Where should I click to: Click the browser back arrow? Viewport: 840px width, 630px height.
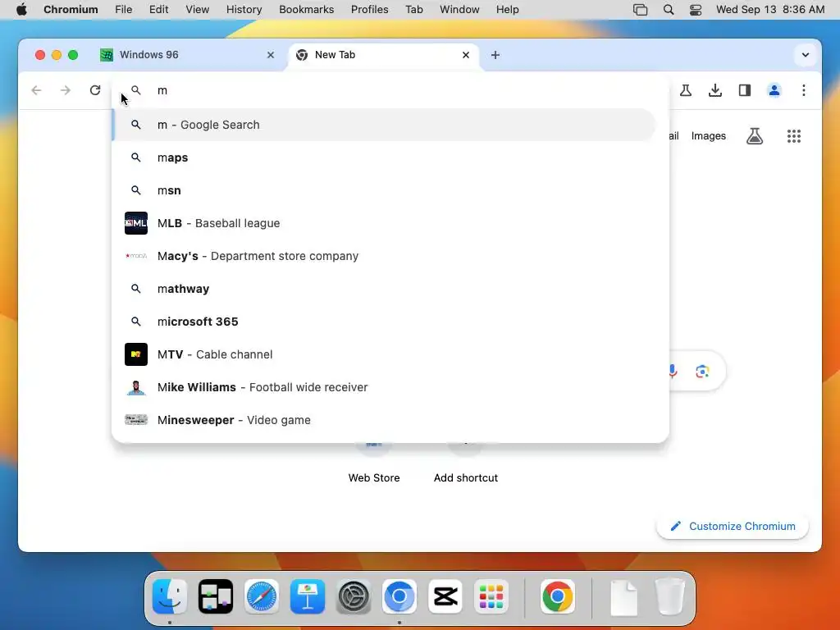[36, 90]
